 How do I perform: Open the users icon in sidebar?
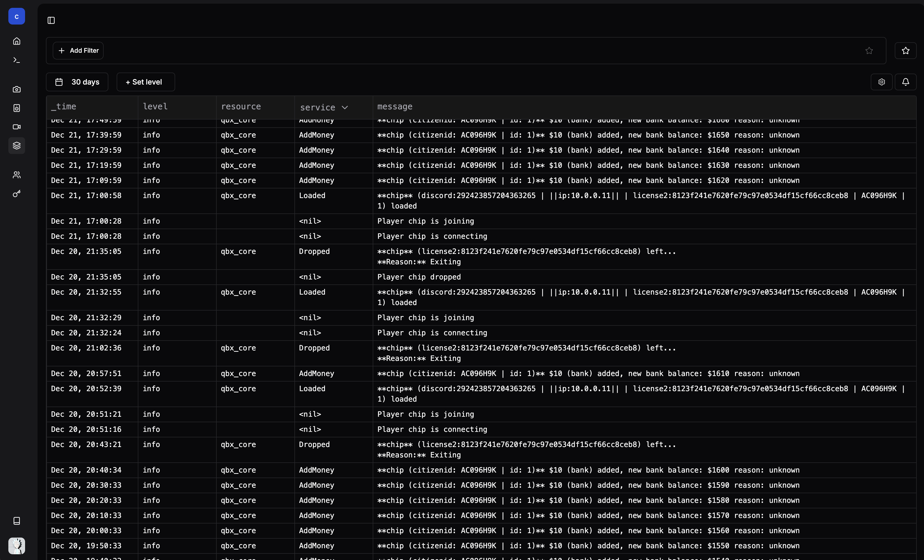point(16,175)
